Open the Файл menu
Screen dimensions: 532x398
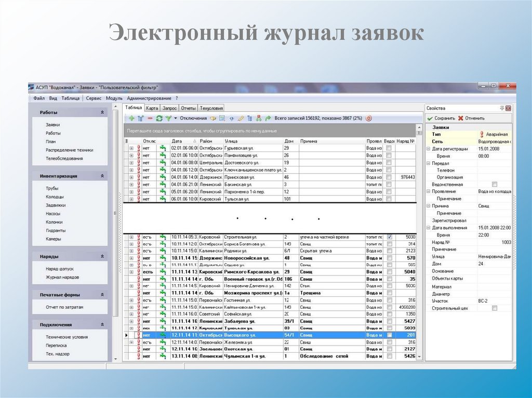pos(39,98)
